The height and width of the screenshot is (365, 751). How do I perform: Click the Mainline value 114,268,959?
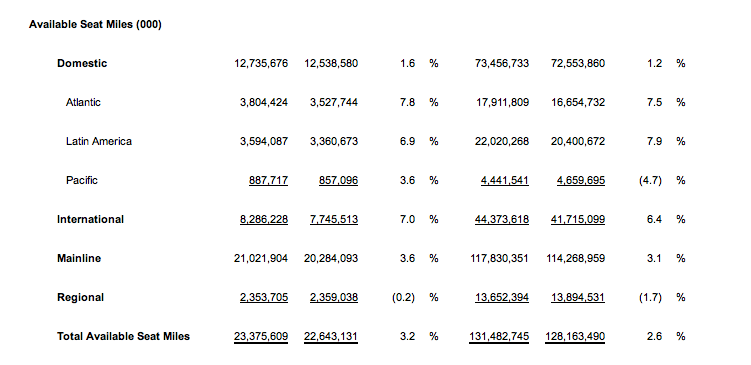(576, 258)
